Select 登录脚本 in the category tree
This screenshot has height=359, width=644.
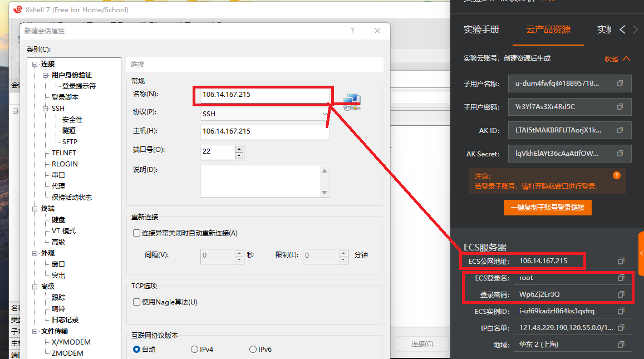click(65, 97)
